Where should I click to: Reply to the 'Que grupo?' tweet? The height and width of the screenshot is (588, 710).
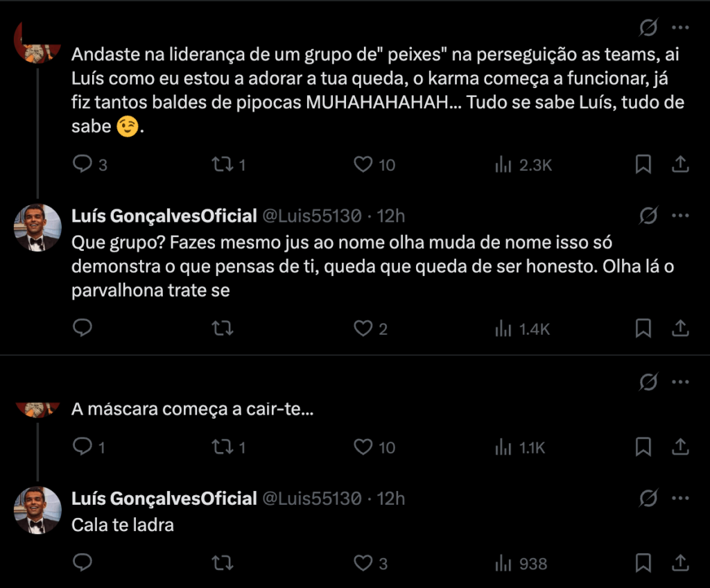pyautogui.click(x=83, y=328)
